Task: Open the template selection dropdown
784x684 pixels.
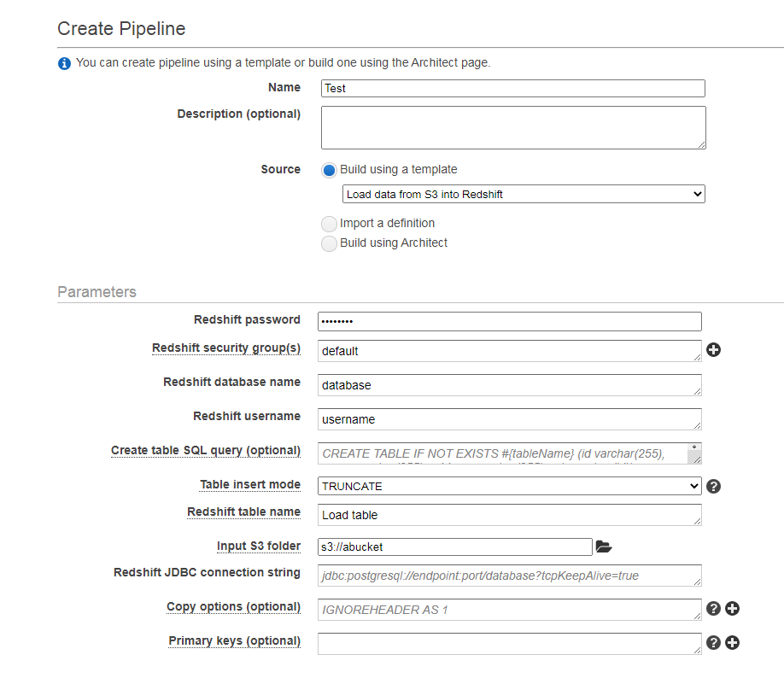Action: (x=524, y=195)
